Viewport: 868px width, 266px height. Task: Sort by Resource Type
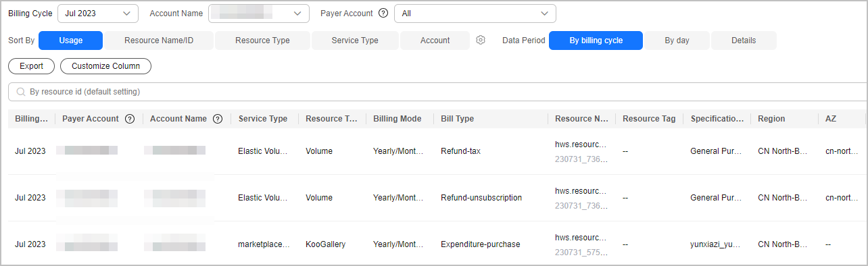262,41
